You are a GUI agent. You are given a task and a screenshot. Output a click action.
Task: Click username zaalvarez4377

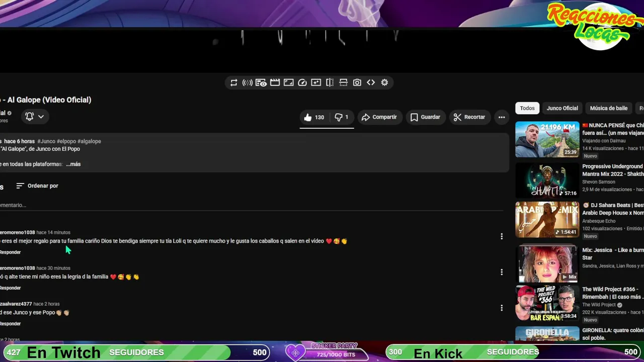[16, 304]
